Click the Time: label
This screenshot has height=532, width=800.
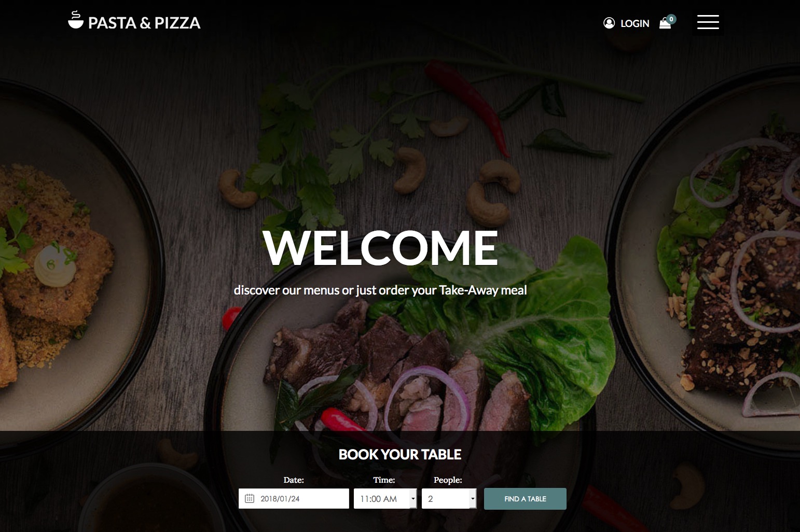pos(384,480)
